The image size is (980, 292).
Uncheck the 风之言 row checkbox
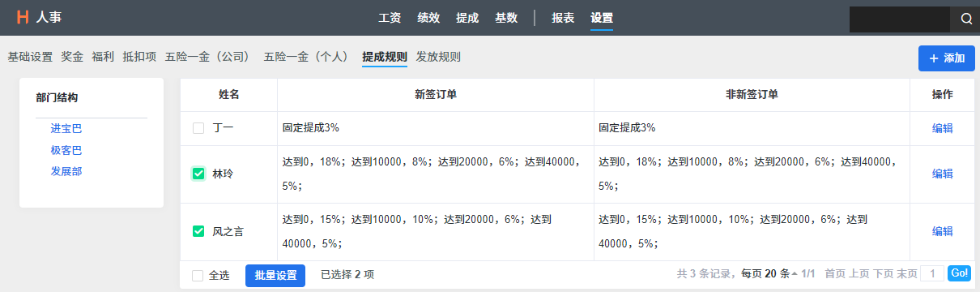click(x=198, y=231)
